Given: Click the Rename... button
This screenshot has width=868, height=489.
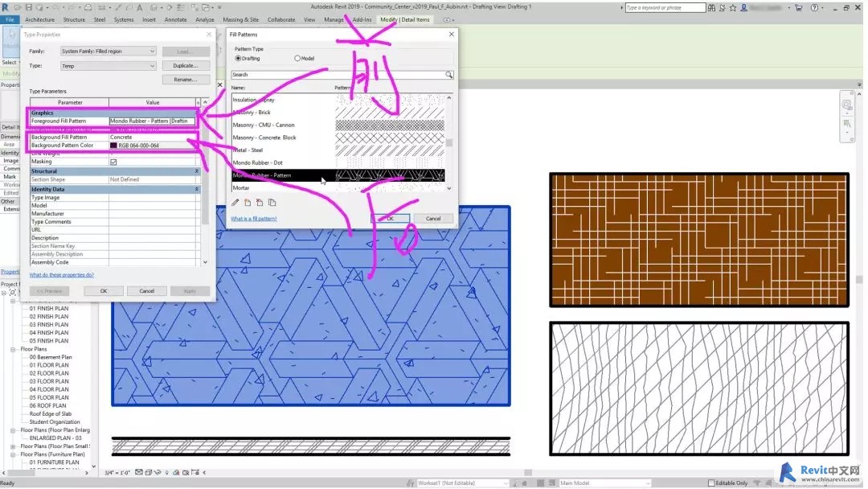Looking at the screenshot, I should coord(186,80).
